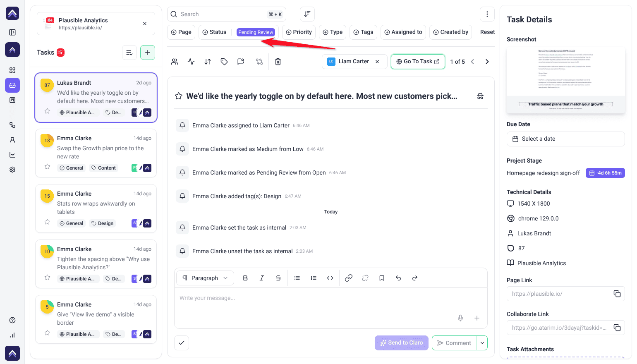This screenshot has height=364, width=637.
Task: Toggle italic formatting in the editor
Action: 262,278
